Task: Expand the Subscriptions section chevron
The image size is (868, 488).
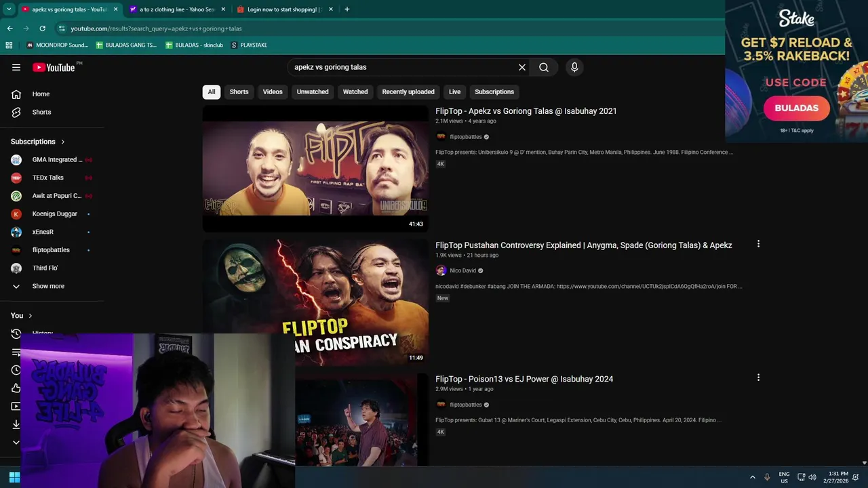Action: (63, 142)
